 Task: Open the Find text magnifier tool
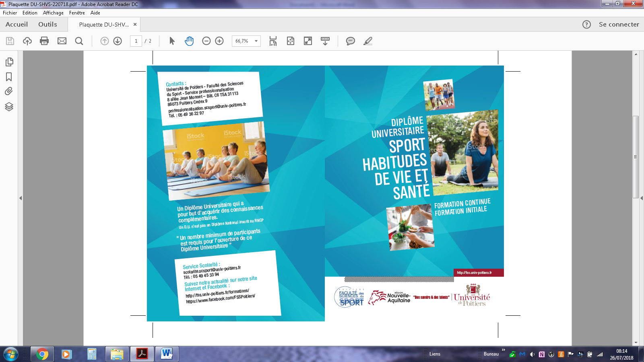pyautogui.click(x=79, y=41)
